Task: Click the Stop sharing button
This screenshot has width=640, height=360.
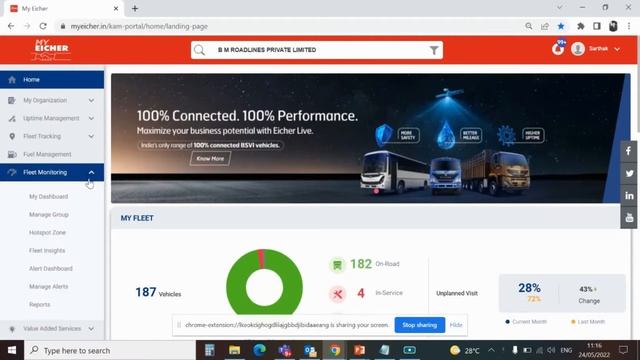Action: click(420, 325)
